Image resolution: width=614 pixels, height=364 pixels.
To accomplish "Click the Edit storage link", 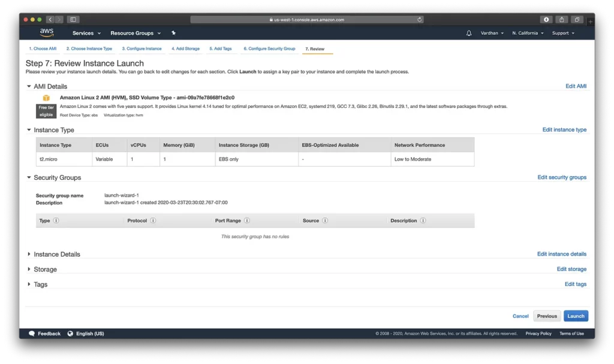I will (x=571, y=269).
